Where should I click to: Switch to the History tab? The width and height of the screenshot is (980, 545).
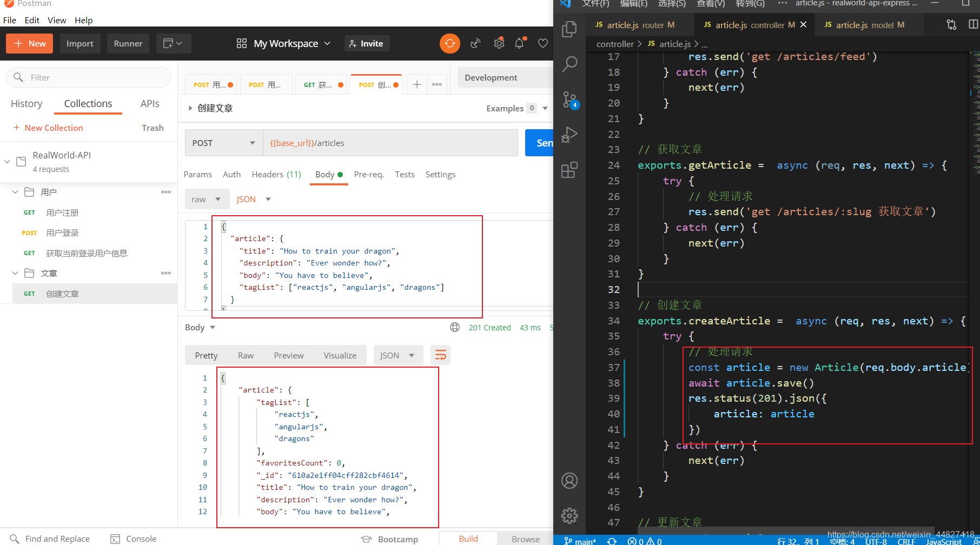click(27, 103)
